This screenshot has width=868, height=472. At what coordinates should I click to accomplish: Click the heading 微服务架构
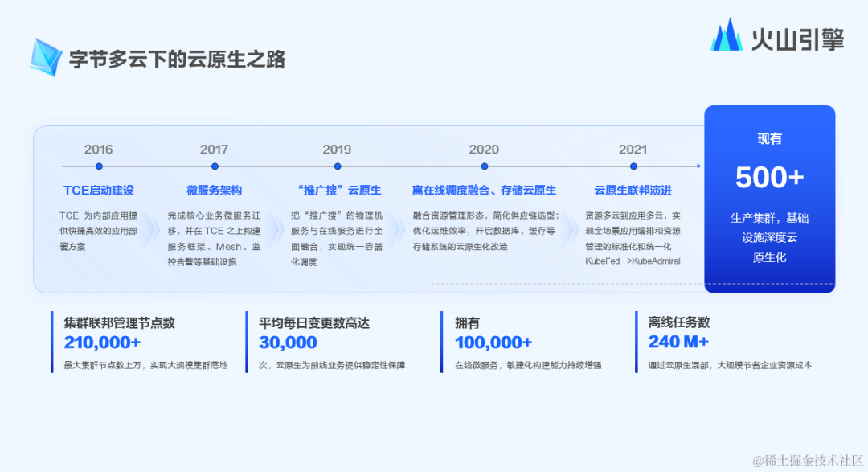(x=215, y=191)
